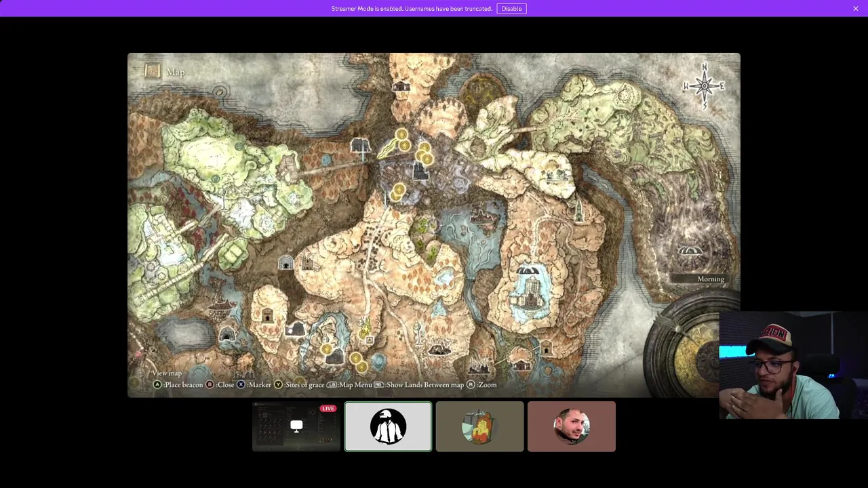
Task: Select the gate icon west of capital
Action: [360, 146]
